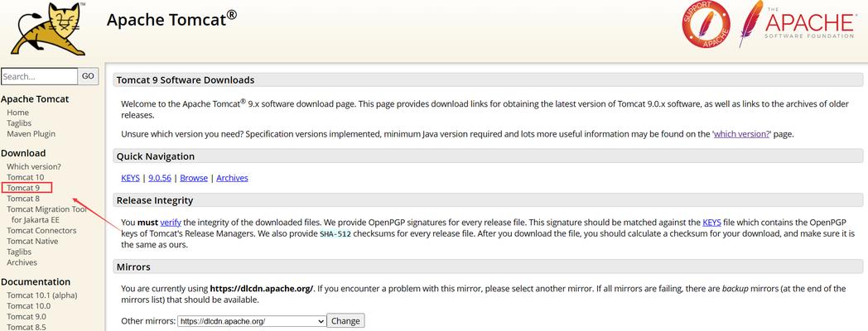
Task: Open the Apache Software Foundation logo
Action: [797, 23]
